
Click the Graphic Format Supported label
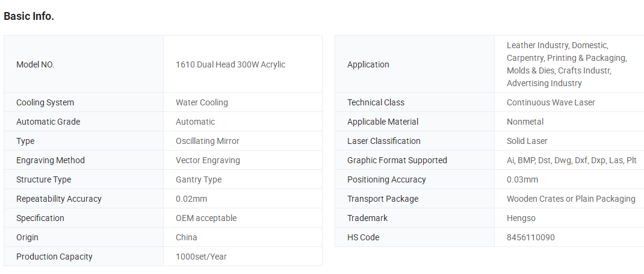coord(397,160)
